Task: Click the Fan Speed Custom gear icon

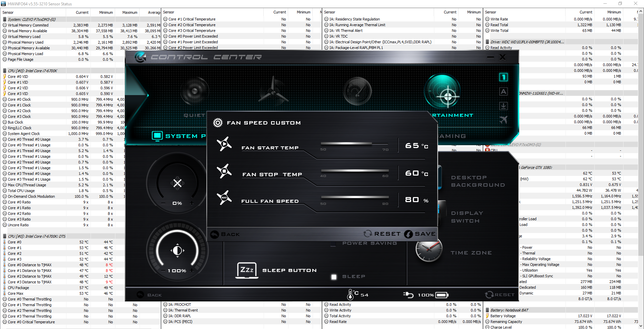Action: pyautogui.click(x=218, y=123)
